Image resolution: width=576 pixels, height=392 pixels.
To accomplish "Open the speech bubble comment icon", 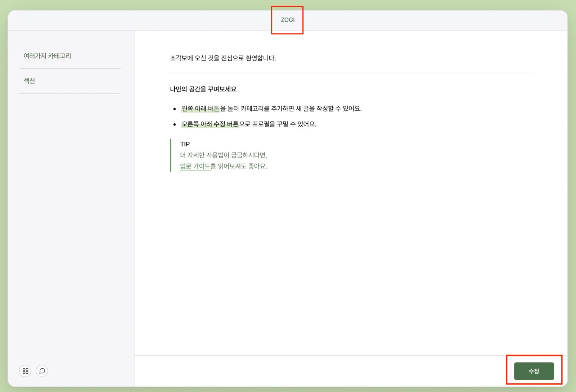I will coord(42,371).
